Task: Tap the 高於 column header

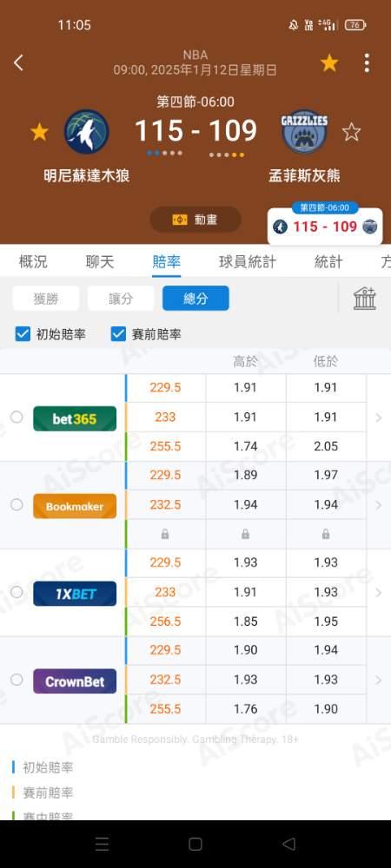Action: click(245, 362)
